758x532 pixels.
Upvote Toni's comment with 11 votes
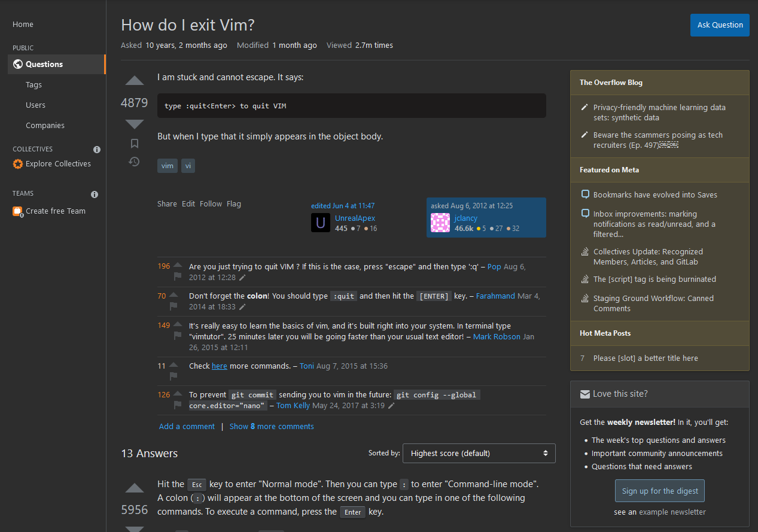(x=173, y=364)
